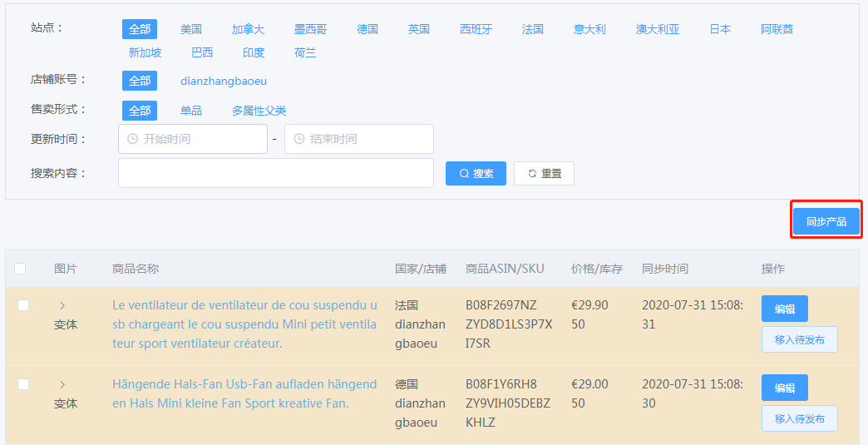This screenshot has width=868, height=445.
Task: Check the French ventilateur product row
Action: point(23,305)
